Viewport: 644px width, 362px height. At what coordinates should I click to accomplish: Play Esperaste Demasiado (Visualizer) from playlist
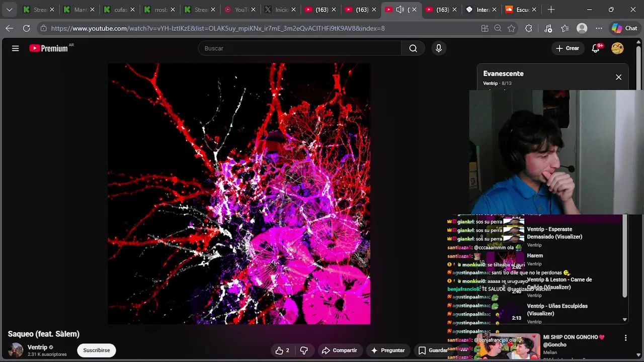[x=554, y=233]
